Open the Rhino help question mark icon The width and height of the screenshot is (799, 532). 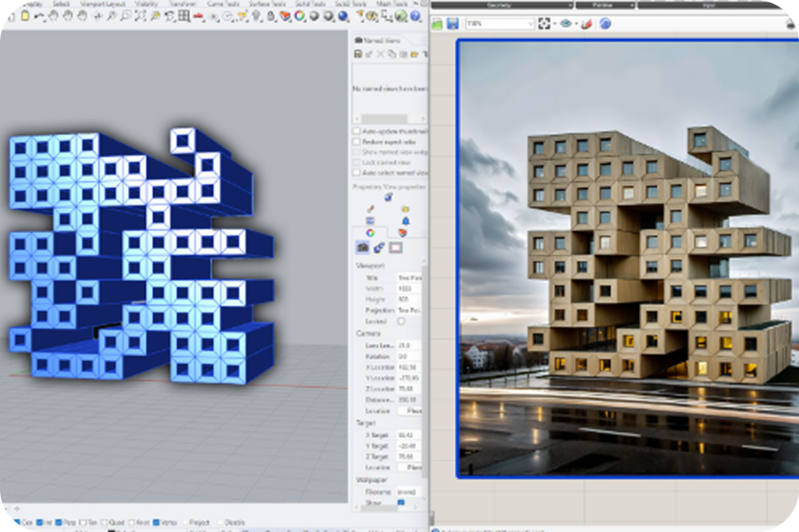click(x=416, y=16)
